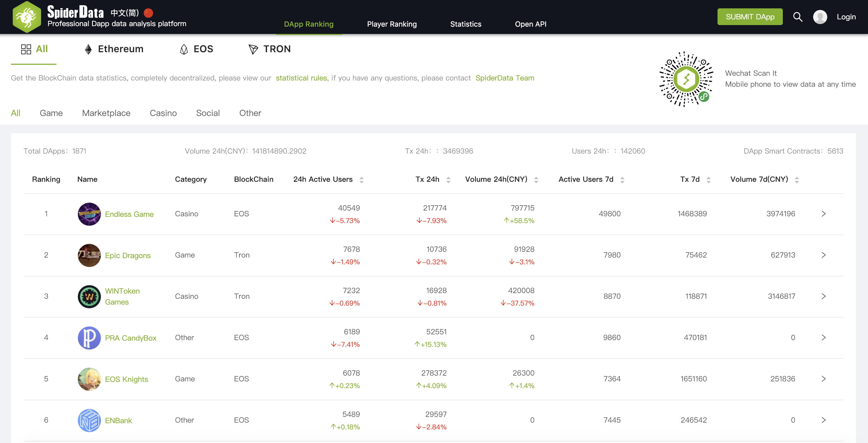Switch language via the Chinese flag toggle
The height and width of the screenshot is (443, 868).
(x=148, y=13)
